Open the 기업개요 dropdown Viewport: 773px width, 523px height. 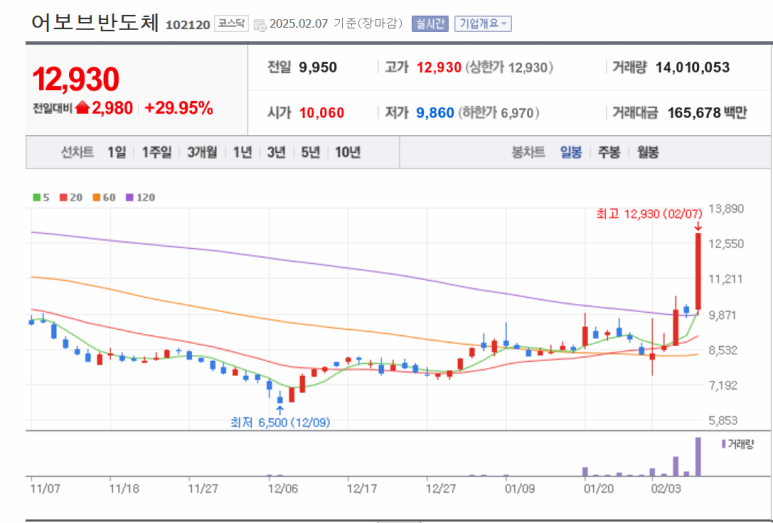(x=483, y=24)
